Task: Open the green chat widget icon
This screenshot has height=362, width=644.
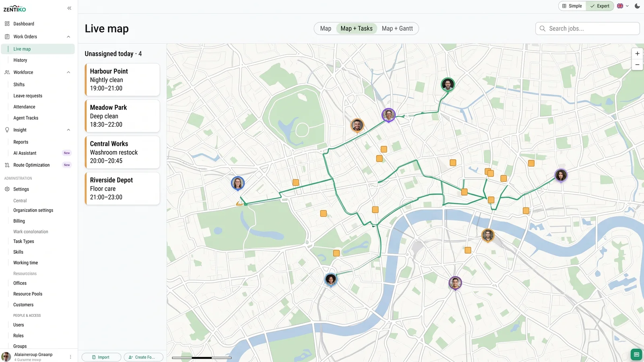Action: point(636,354)
